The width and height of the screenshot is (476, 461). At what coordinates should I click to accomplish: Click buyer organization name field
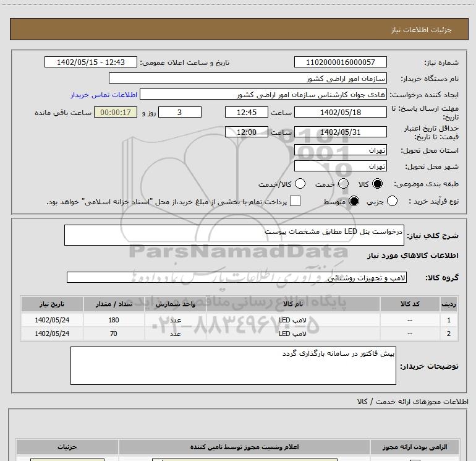[248, 79]
